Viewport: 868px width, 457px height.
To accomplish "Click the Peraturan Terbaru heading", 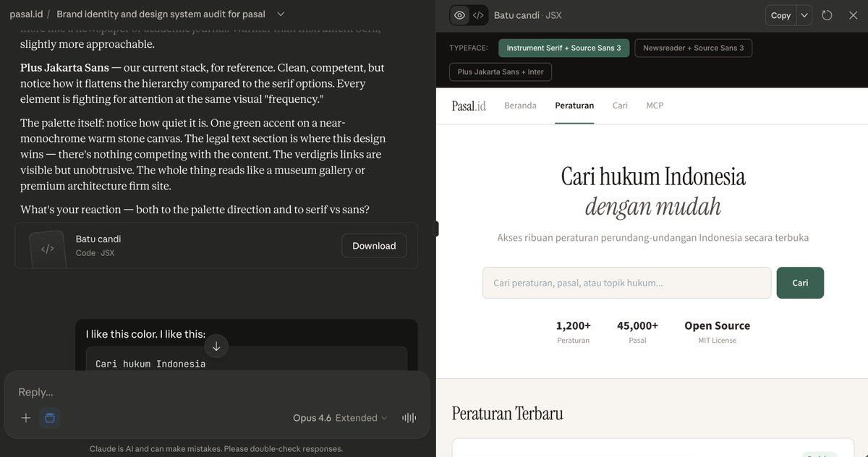I will [507, 414].
